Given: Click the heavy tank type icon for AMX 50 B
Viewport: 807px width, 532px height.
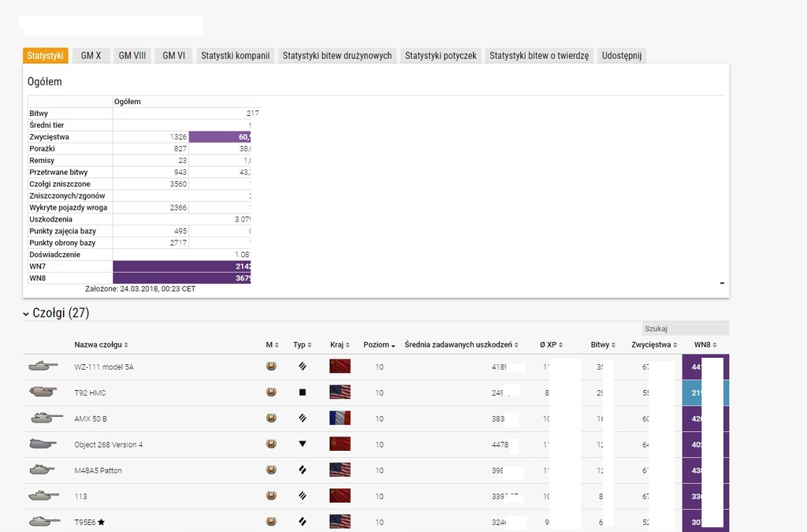Looking at the screenshot, I should 303,418.
